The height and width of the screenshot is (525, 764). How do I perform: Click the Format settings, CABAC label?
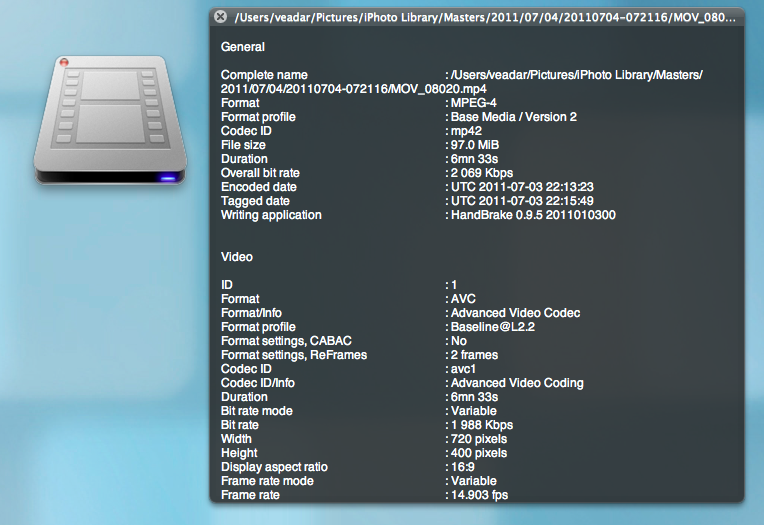(x=286, y=341)
